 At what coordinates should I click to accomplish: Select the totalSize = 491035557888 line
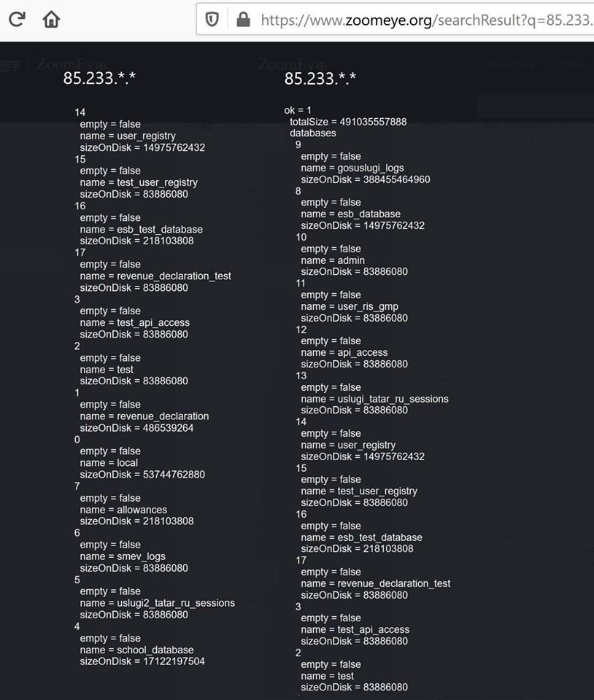coord(348,122)
